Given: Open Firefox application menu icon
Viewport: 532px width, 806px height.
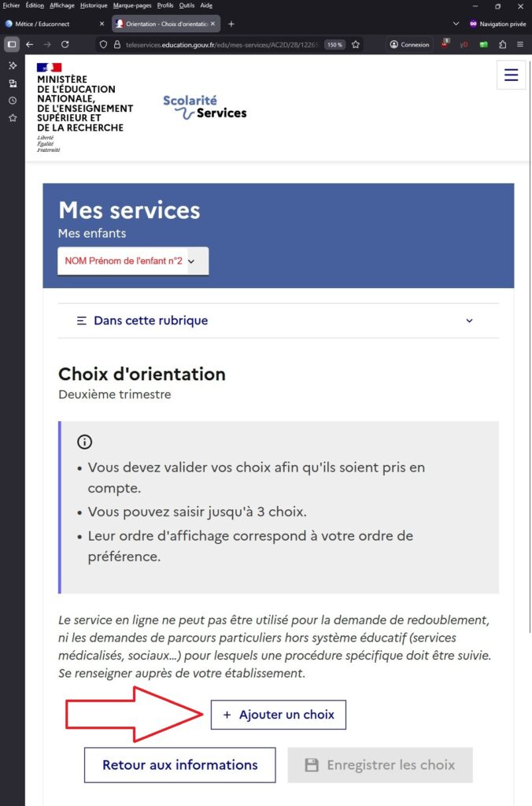Looking at the screenshot, I should [x=520, y=45].
